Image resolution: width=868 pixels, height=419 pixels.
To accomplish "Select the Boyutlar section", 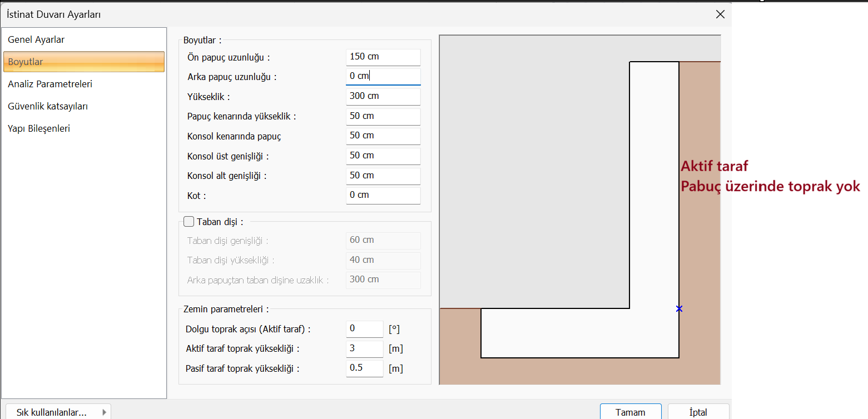I will [x=83, y=62].
